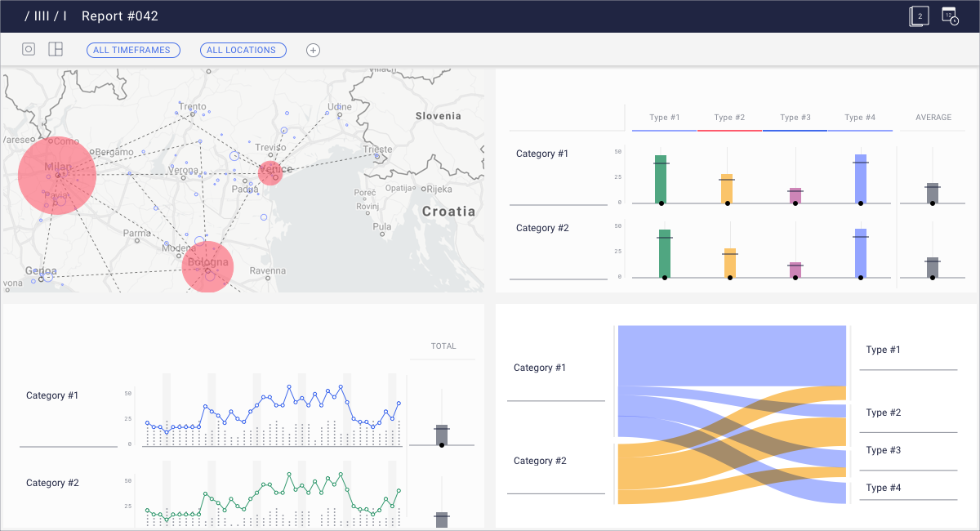Screen dimensions: 980x531
Task: Click the Type #4 label in the Sankey diagram
Action: point(884,488)
